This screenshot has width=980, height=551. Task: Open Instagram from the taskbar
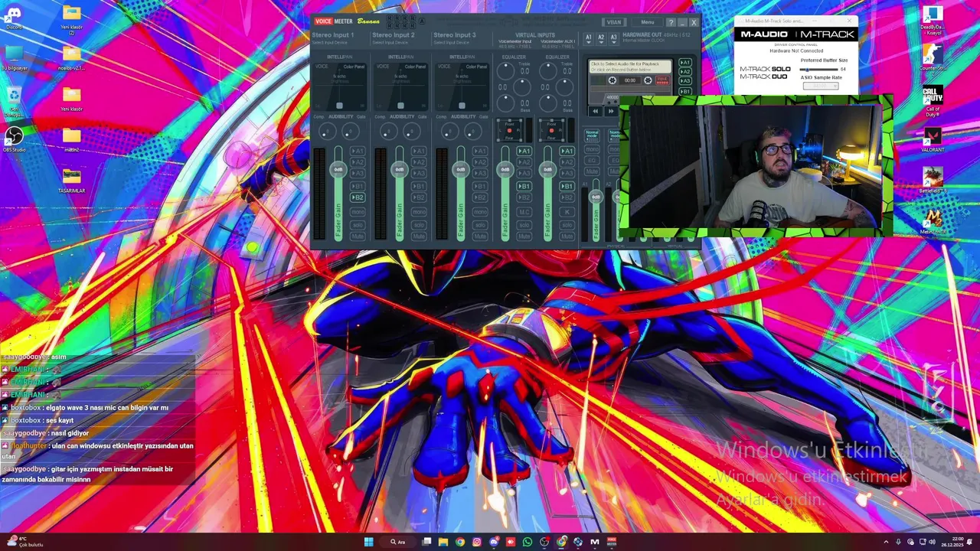(477, 542)
